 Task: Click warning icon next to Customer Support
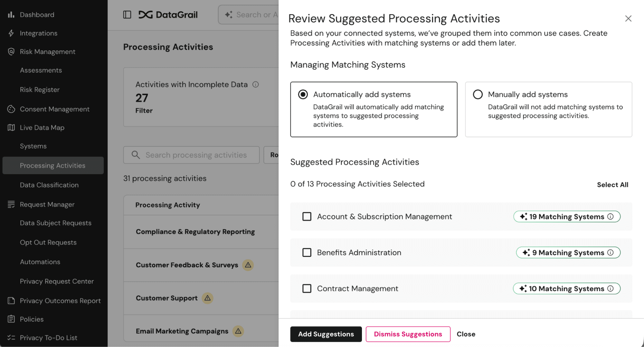click(208, 298)
